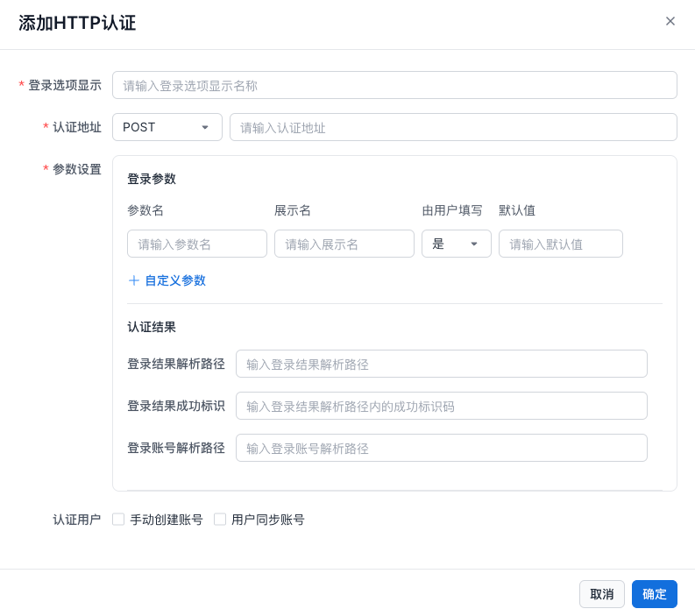
Task: Click the 登录账号解析路径 input field
Action: coord(442,448)
